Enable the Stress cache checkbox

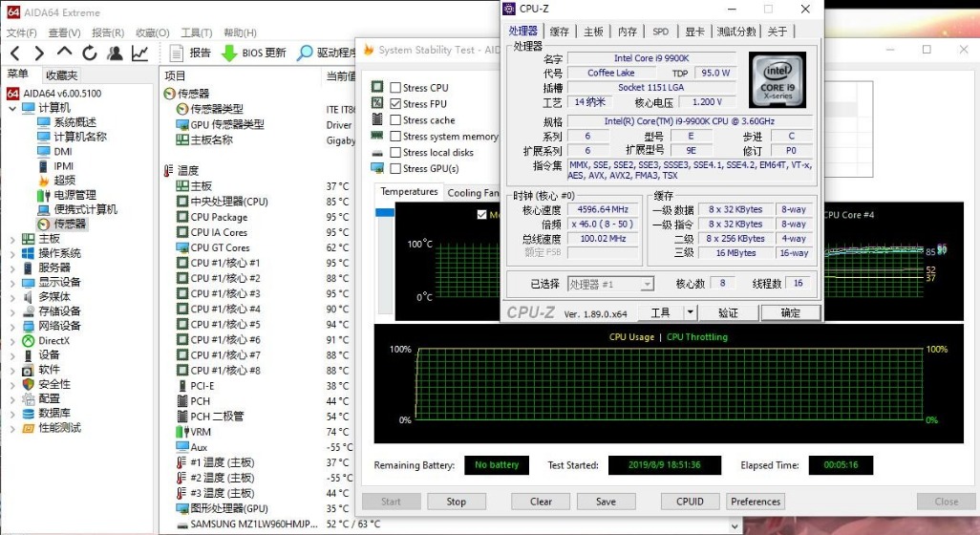pos(395,120)
